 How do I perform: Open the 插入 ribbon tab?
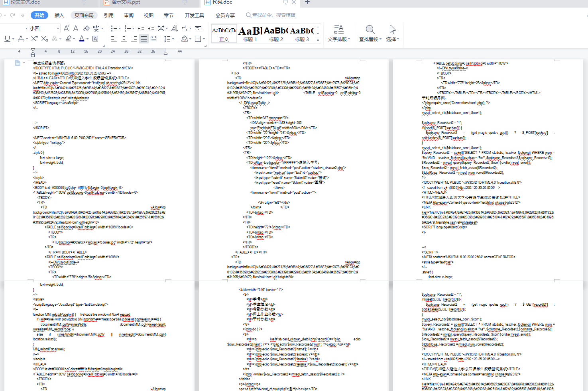click(59, 15)
